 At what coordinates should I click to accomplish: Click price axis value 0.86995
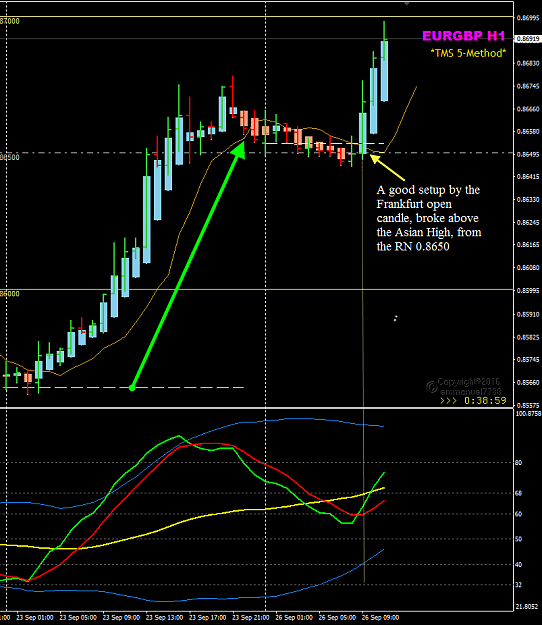point(528,18)
